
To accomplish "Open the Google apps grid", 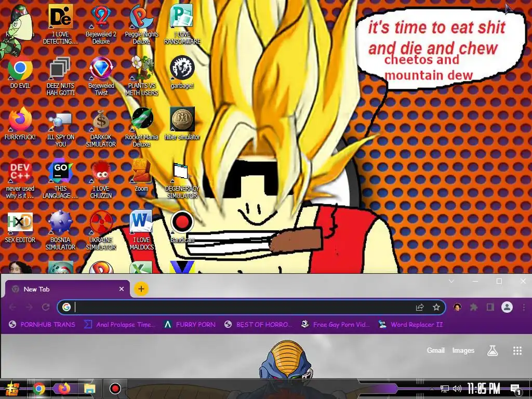I will click(x=517, y=351).
